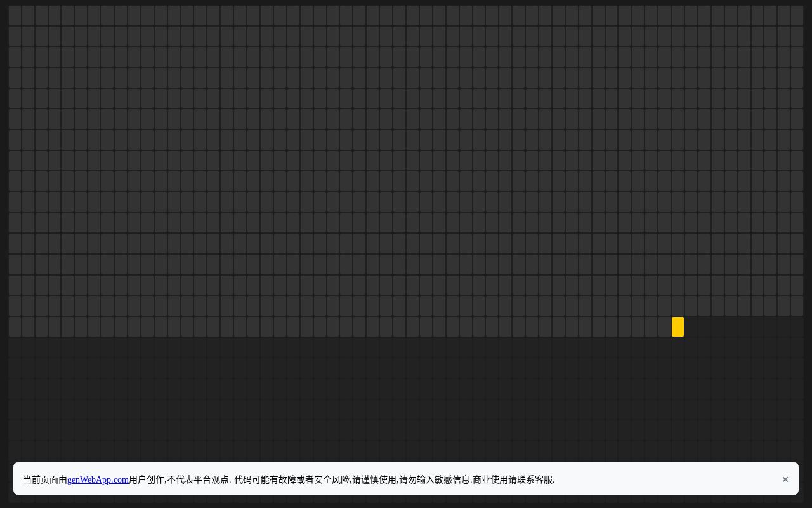Select the gray cell left of the yellow cell
Image resolution: width=812 pixels, height=508 pixels.
click(x=664, y=326)
